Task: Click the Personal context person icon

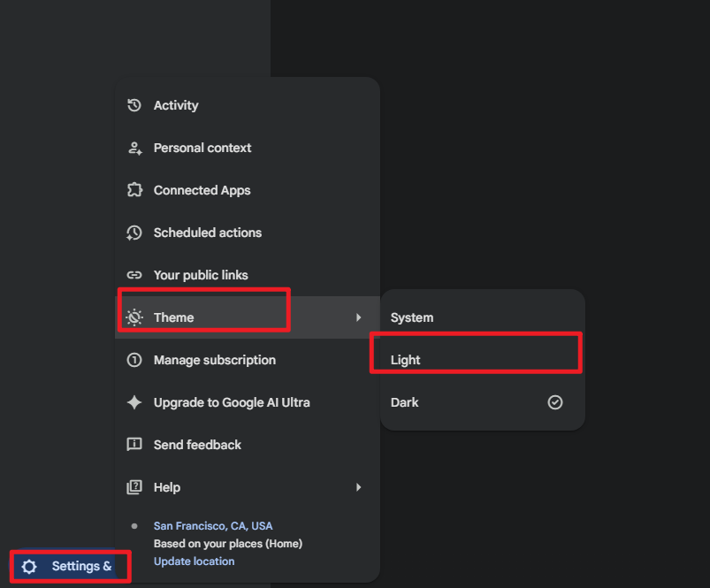Action: (134, 148)
